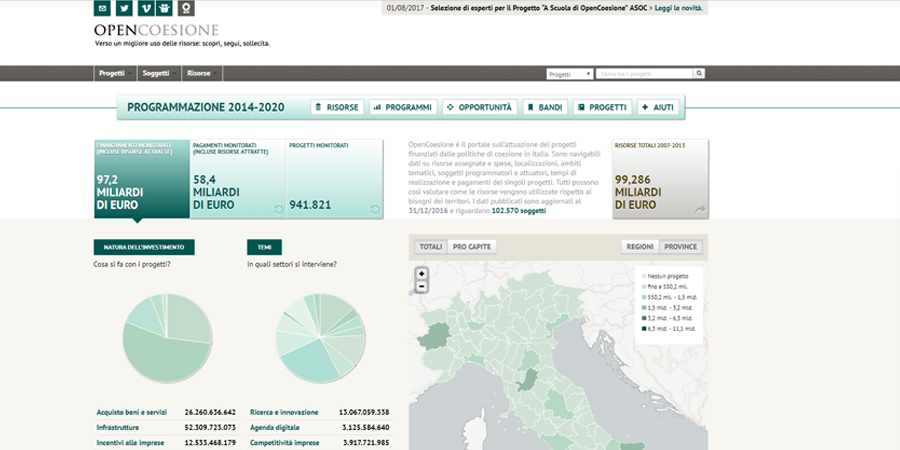Expand the Soggetti navigation menu
The width and height of the screenshot is (900, 450).
click(x=157, y=74)
